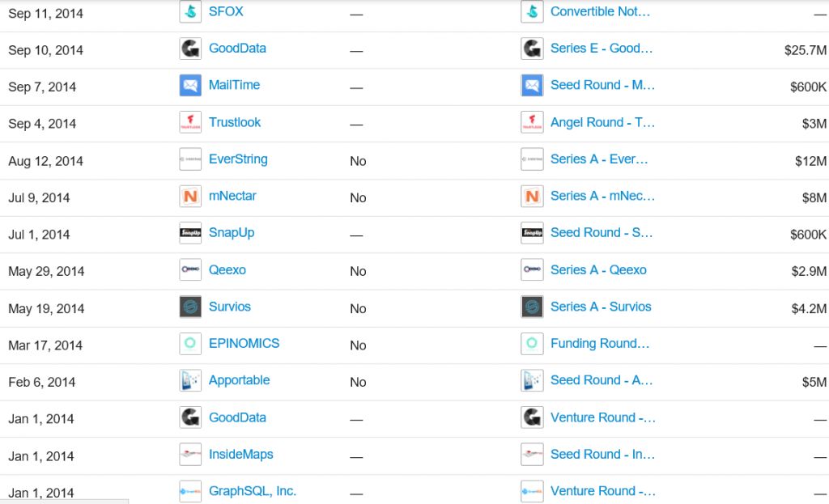Click the Apportable icon beside Seed Round link
The height and width of the screenshot is (504, 829).
pos(532,380)
